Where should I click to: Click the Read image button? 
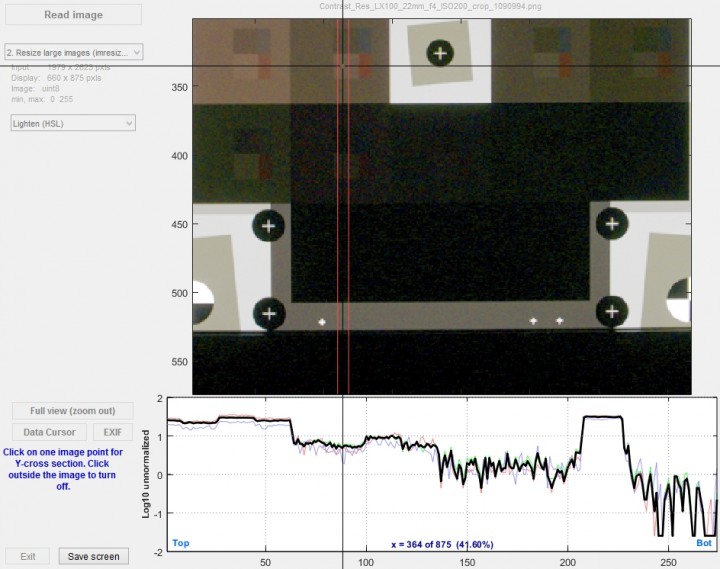pyautogui.click(x=73, y=15)
